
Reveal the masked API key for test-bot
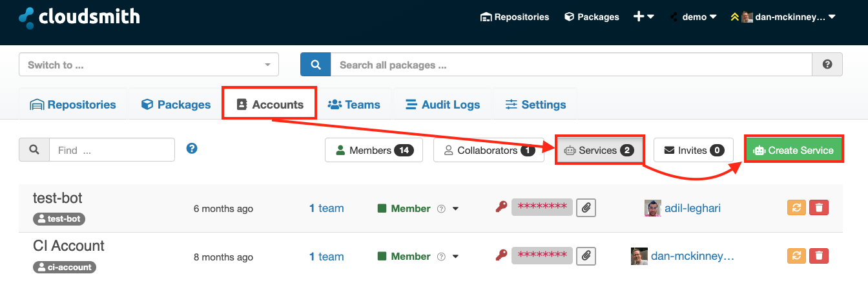542,207
